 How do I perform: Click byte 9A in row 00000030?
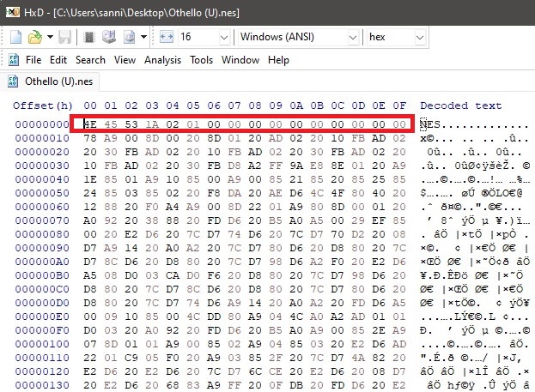[296, 166]
